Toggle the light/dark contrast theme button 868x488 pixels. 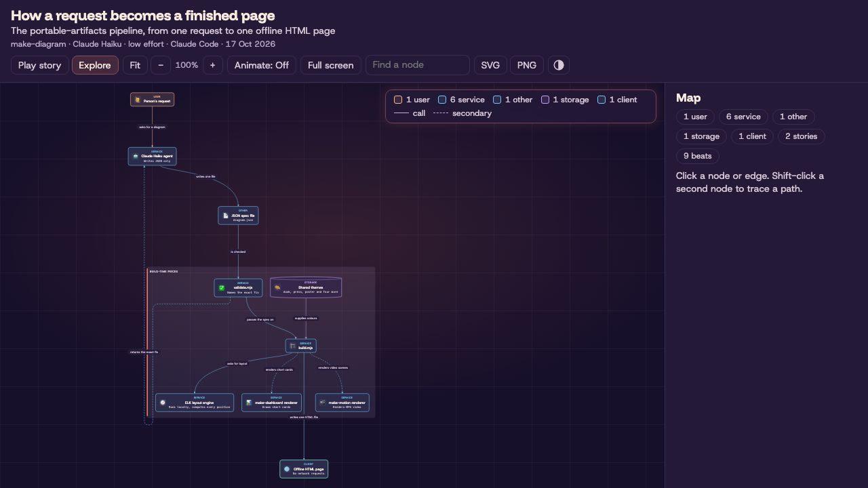pos(559,65)
